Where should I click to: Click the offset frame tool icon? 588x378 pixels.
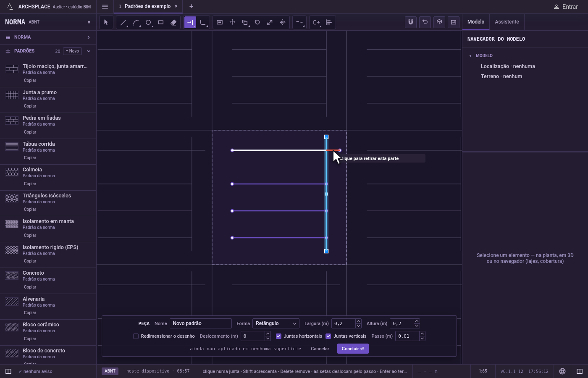coord(220,22)
